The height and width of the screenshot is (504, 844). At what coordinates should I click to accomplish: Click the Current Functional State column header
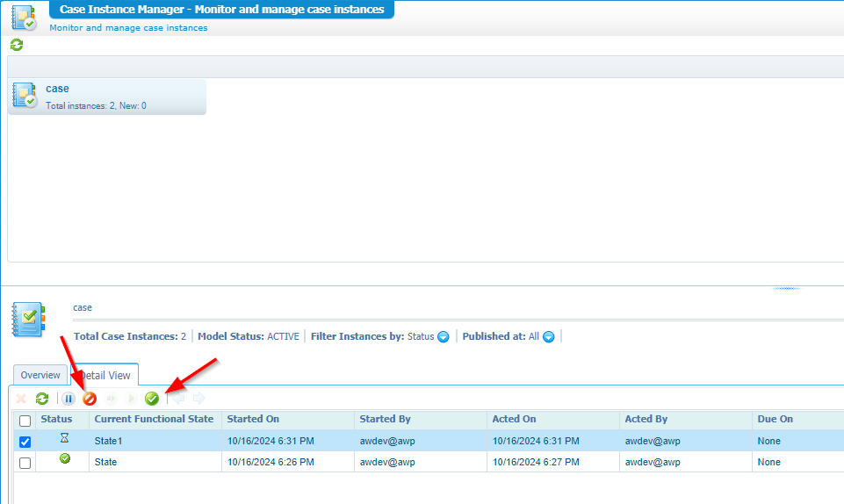pos(154,419)
